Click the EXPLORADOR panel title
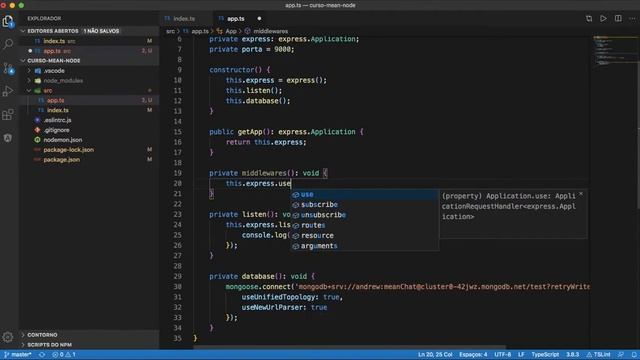This screenshot has width=640, height=360. tap(44, 19)
